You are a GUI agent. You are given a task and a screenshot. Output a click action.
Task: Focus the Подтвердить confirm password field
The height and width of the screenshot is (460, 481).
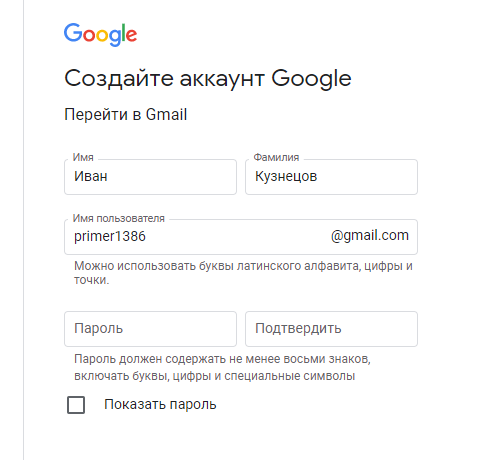coord(331,329)
